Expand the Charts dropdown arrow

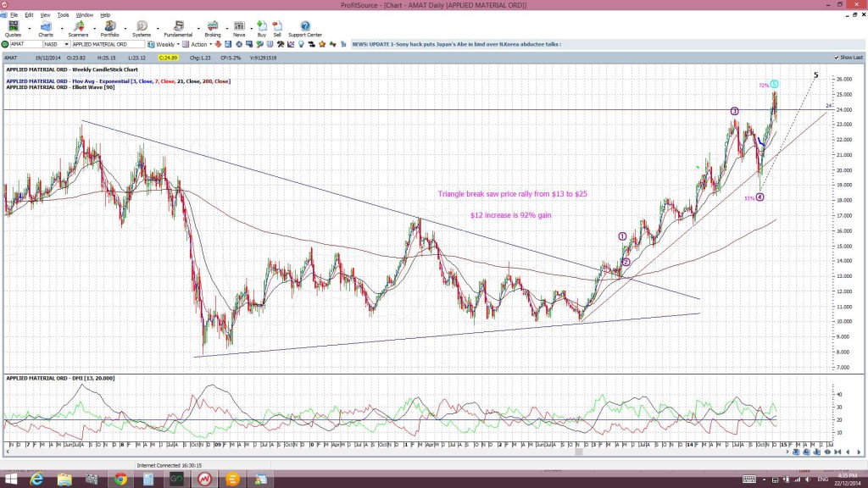[x=61, y=28]
